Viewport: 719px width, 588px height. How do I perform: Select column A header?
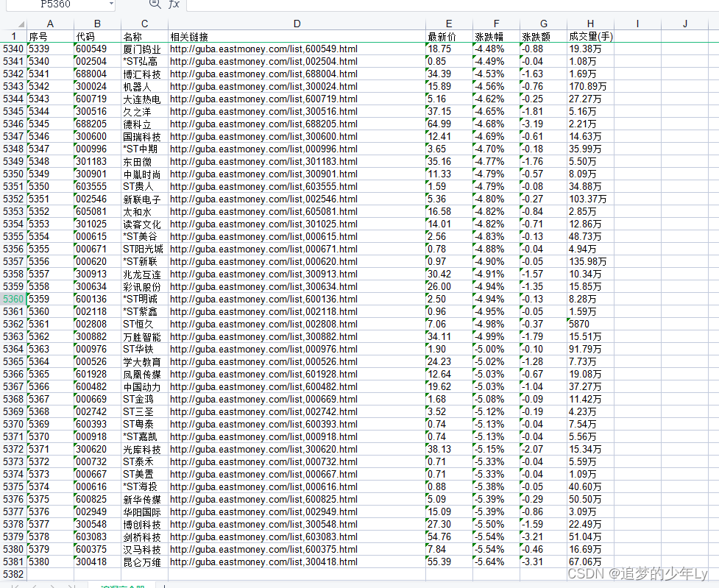51,24
